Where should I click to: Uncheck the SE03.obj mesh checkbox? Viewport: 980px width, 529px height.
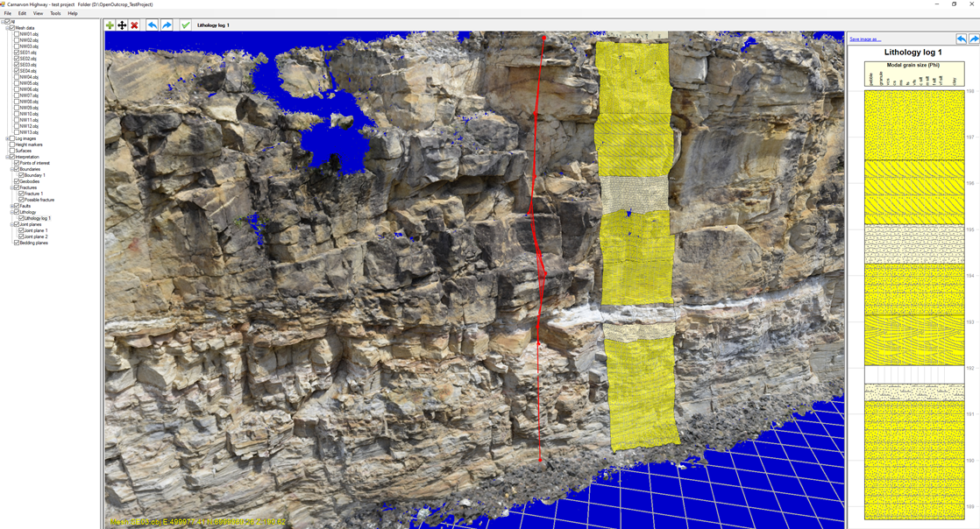[17, 65]
